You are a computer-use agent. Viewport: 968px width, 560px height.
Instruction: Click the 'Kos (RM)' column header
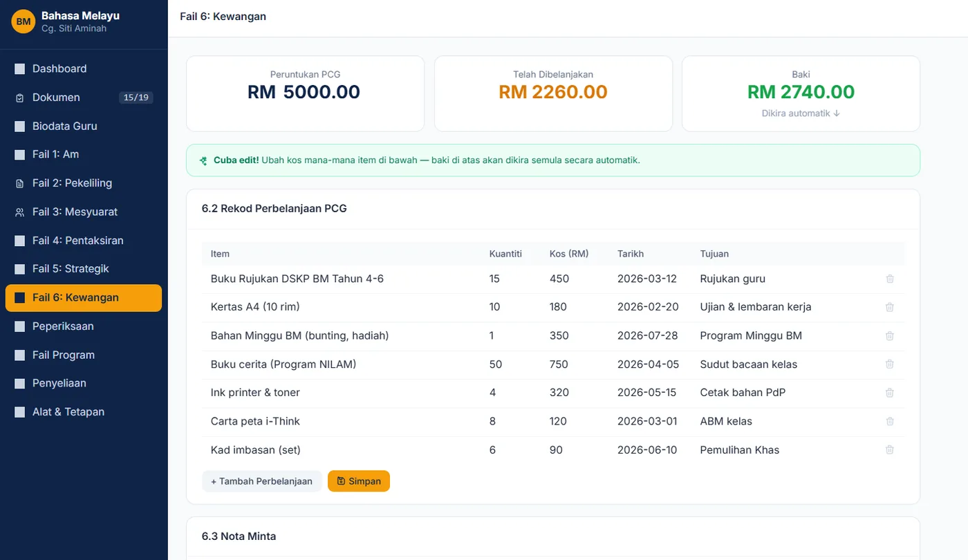(x=569, y=254)
